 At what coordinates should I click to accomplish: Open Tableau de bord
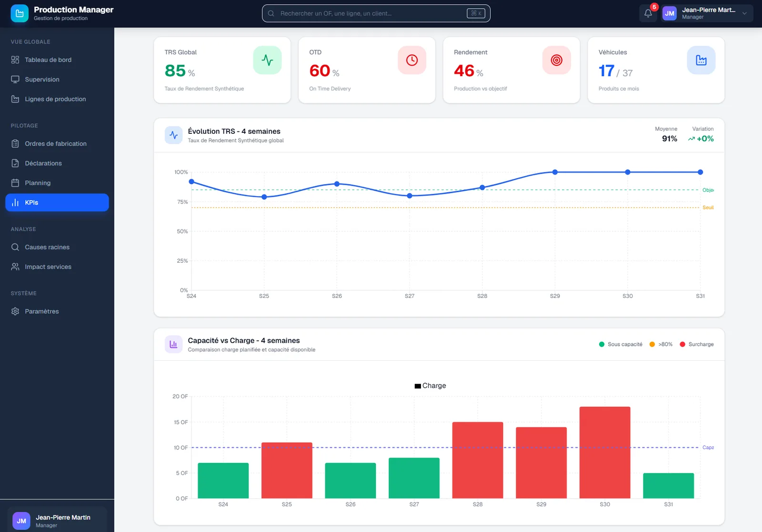pyautogui.click(x=57, y=60)
